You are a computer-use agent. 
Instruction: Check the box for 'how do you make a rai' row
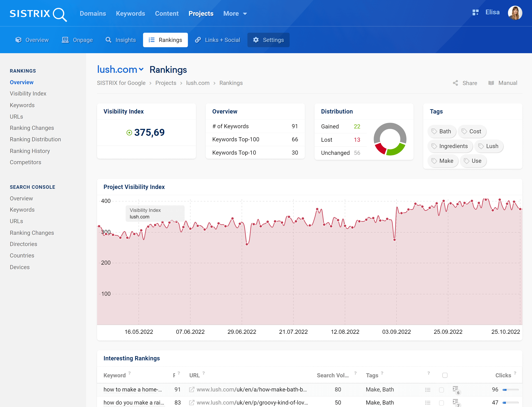[x=441, y=403]
